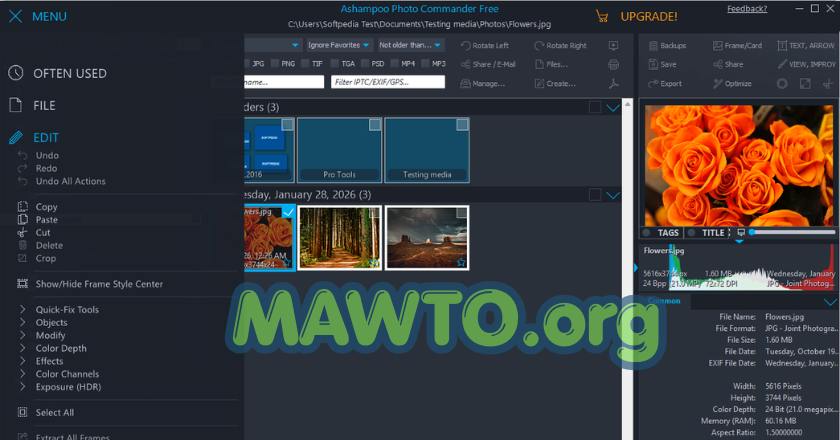Screen dimensions: 840x440
Task: Click the shopping cart upgrade icon
Action: [602, 16]
